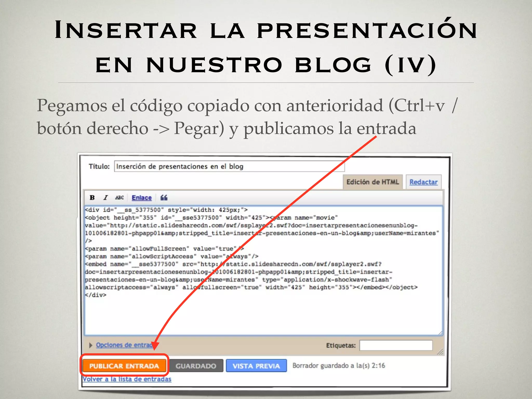The image size is (532, 399).
Task: Click the GUARDADO button
Action: point(196,366)
